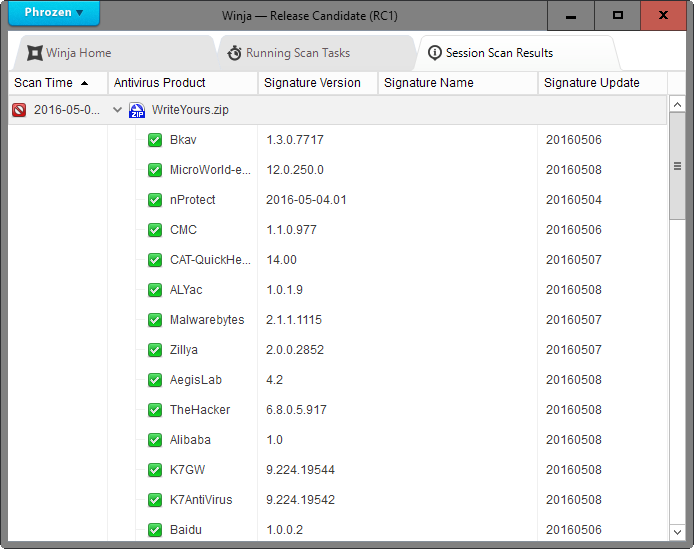694x549 pixels.
Task: Select the ALYac product name
Action: click(186, 290)
